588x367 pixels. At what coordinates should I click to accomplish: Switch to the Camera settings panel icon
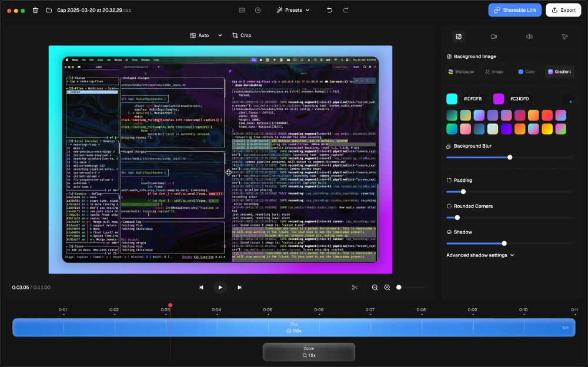click(x=494, y=36)
